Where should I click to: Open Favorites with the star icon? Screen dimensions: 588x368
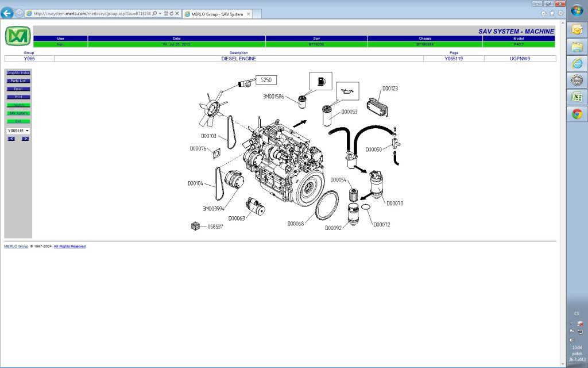[552, 13]
